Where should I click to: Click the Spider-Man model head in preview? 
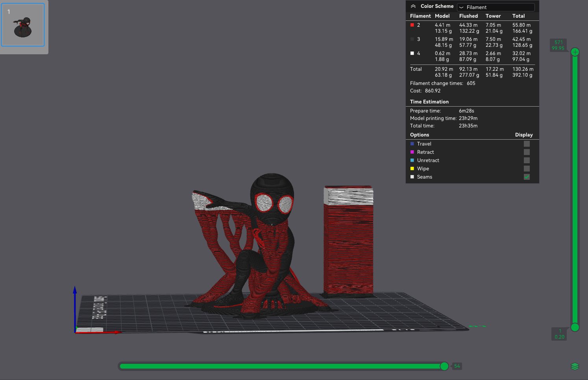[272, 199]
